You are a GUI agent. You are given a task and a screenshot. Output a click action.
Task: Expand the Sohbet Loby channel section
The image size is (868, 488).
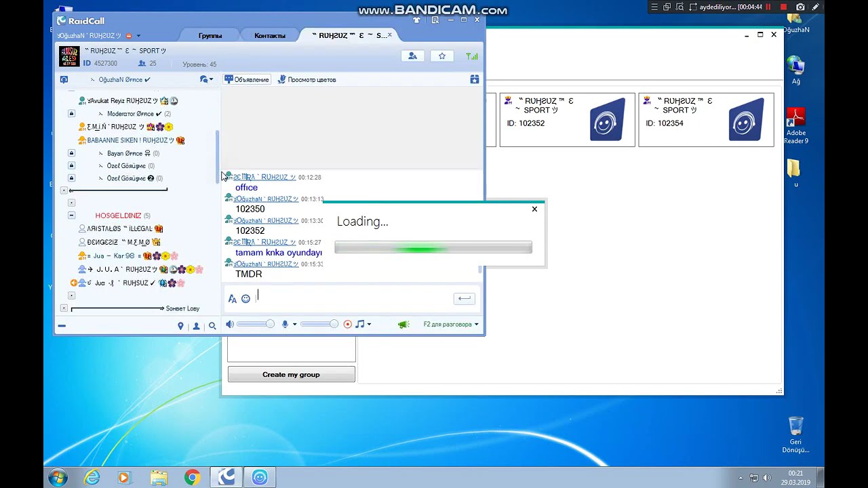[64, 308]
